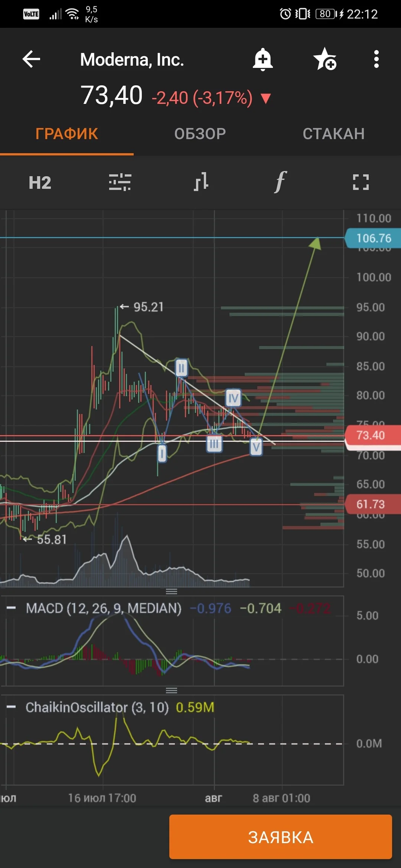Open indicators list with the f icon
The image size is (401, 868).
click(x=280, y=182)
